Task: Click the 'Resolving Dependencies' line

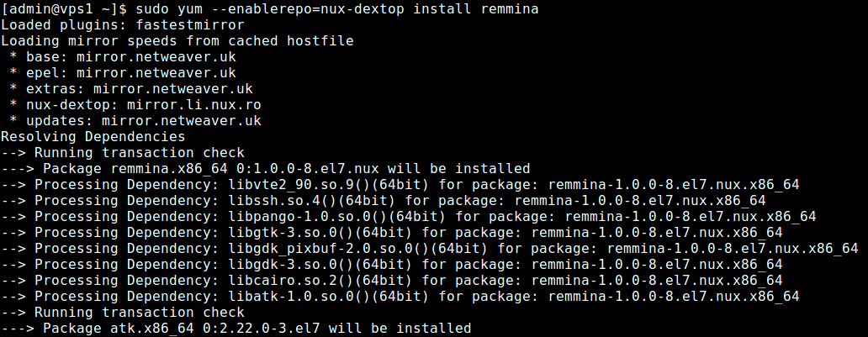Action: (x=93, y=137)
